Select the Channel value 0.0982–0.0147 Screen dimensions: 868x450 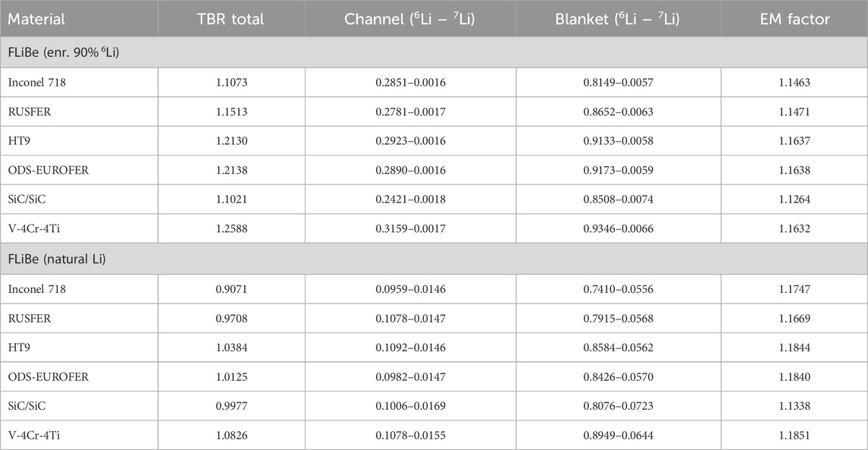point(410,377)
